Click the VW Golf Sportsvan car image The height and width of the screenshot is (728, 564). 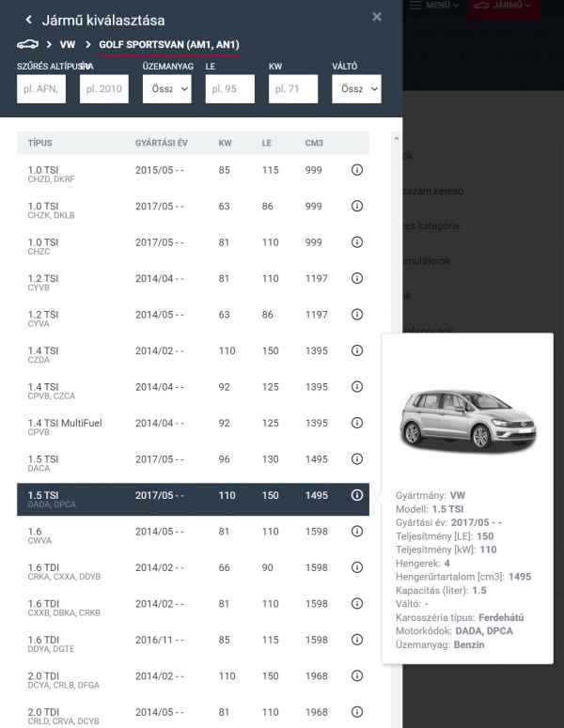(466, 420)
